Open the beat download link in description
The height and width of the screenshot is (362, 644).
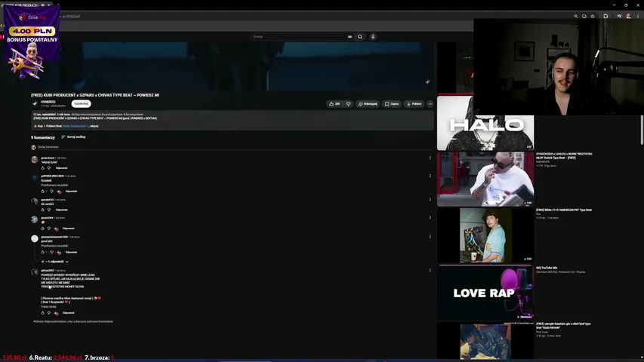click(x=75, y=126)
